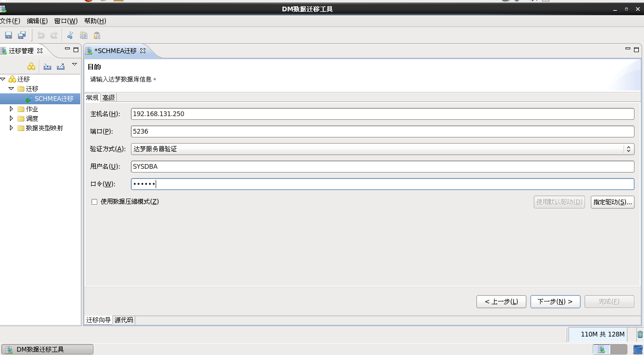644x355 pixels.
Task: Focus the 端口 input field
Action: click(383, 131)
